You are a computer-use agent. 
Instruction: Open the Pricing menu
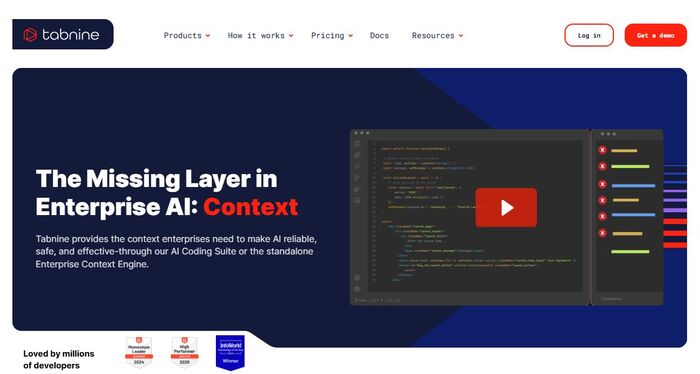[x=328, y=36]
